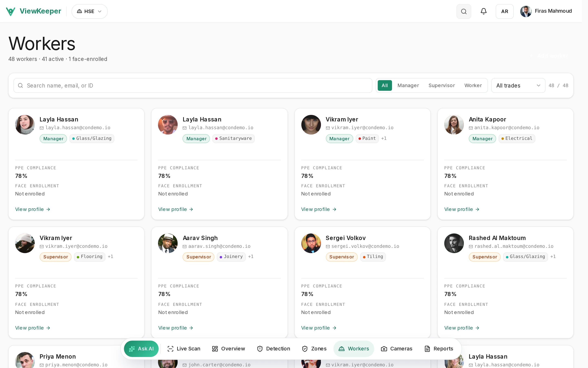The image size is (588, 368).
Task: Click Sergei Volkov's avatar photo
Action: point(311,243)
